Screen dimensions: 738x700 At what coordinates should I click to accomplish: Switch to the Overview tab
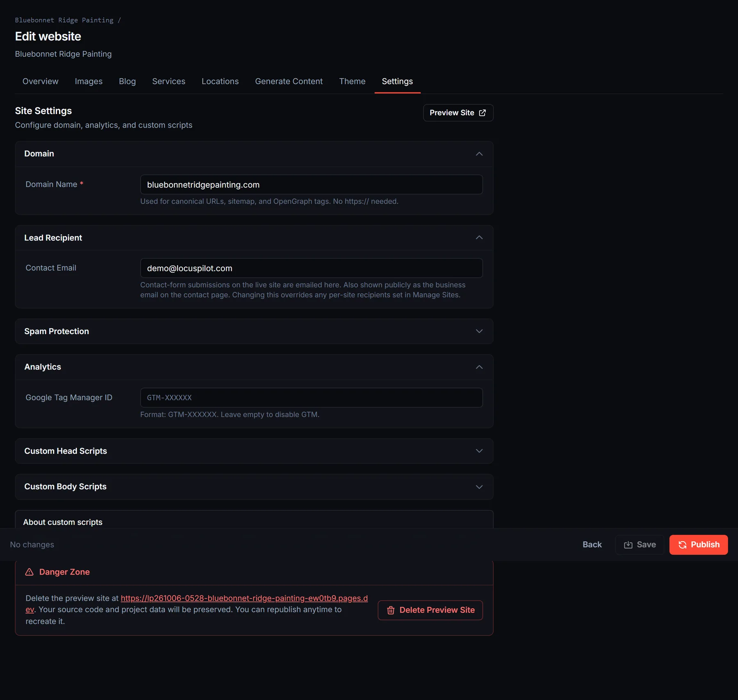coord(40,81)
